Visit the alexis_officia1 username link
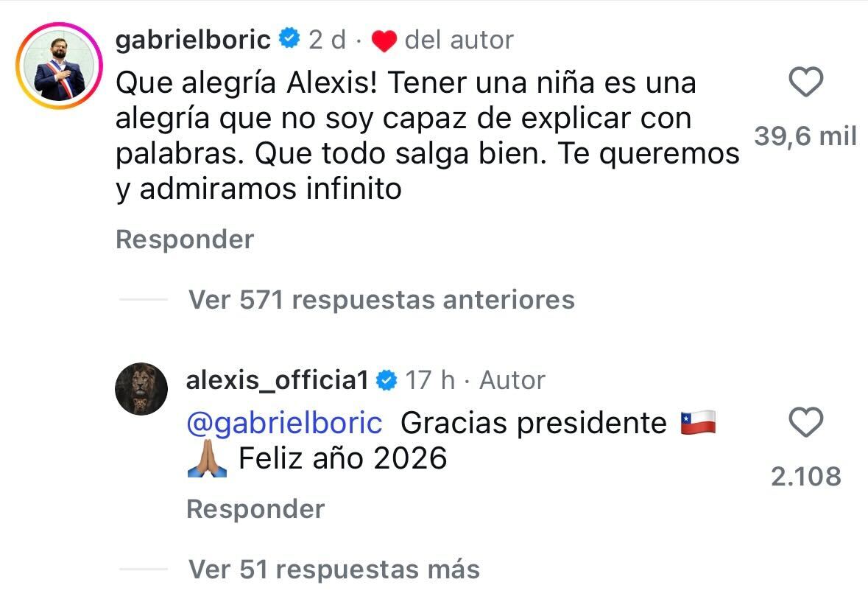 click(277, 380)
